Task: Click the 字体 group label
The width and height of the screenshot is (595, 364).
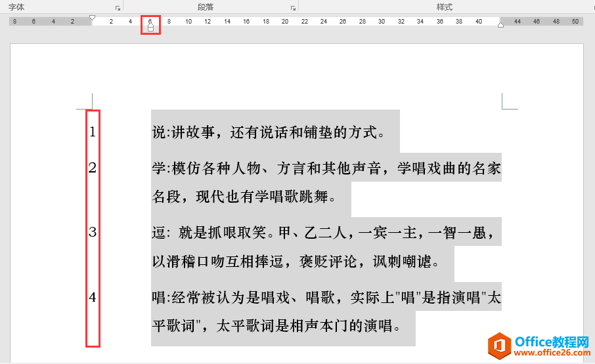Action: (16, 7)
